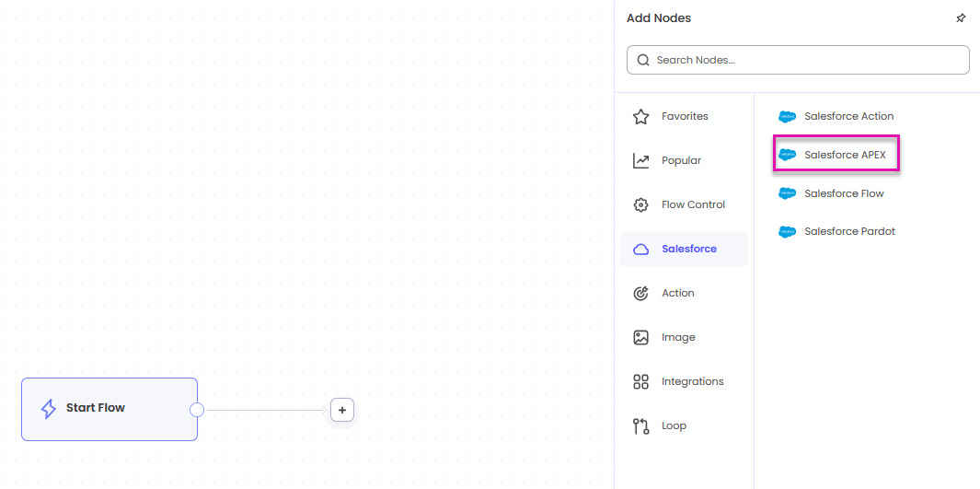
Task: Click Salesforce Pardot cloud logo
Action: pyautogui.click(x=787, y=232)
